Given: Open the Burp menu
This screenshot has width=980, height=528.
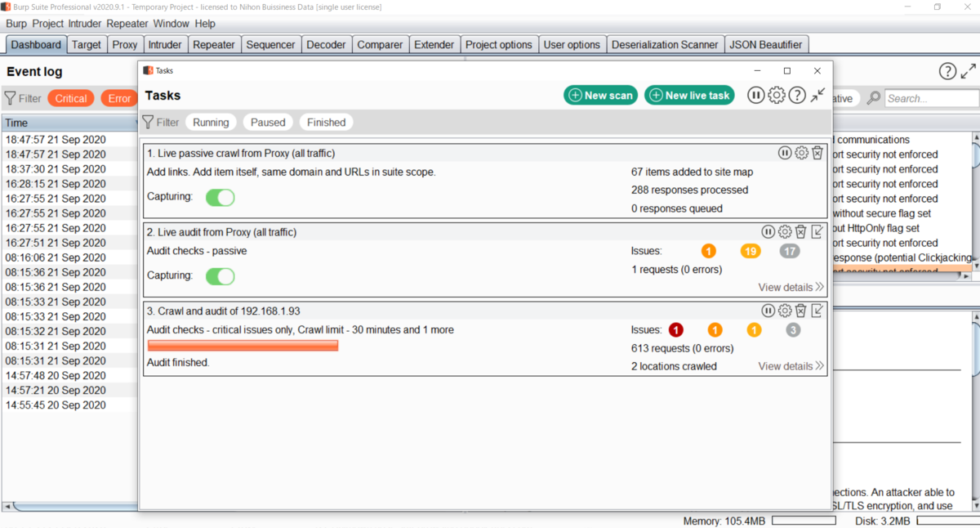Looking at the screenshot, I should coord(16,24).
